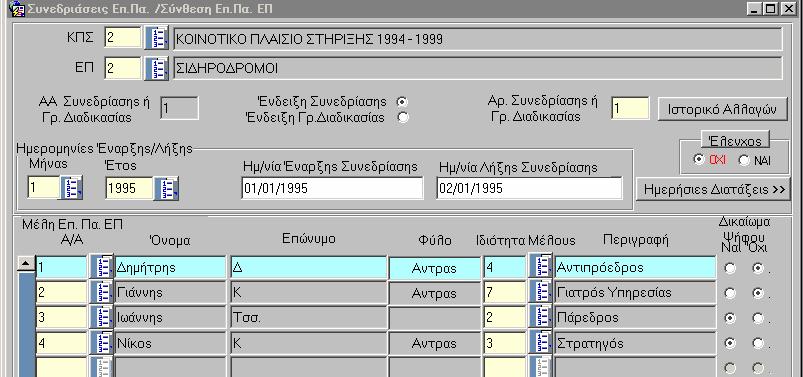Click the start date field 01/01/1995
This screenshot has width=803, height=377.
[x=332, y=188]
